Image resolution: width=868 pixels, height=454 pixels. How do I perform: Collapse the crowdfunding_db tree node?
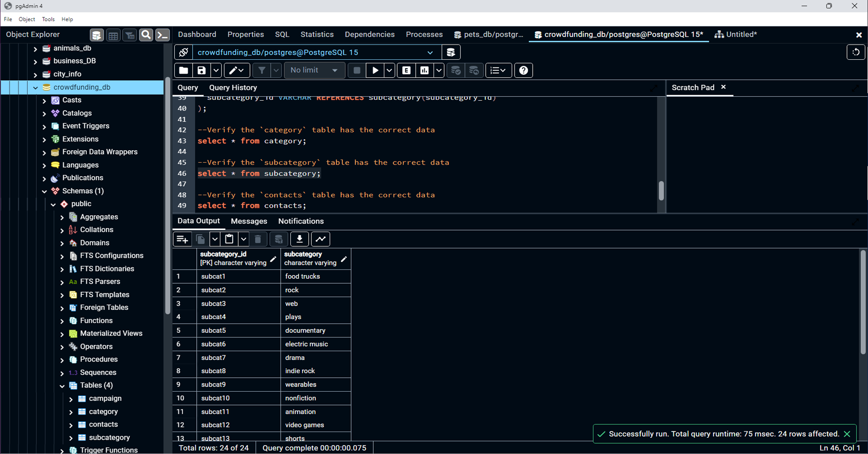click(35, 87)
